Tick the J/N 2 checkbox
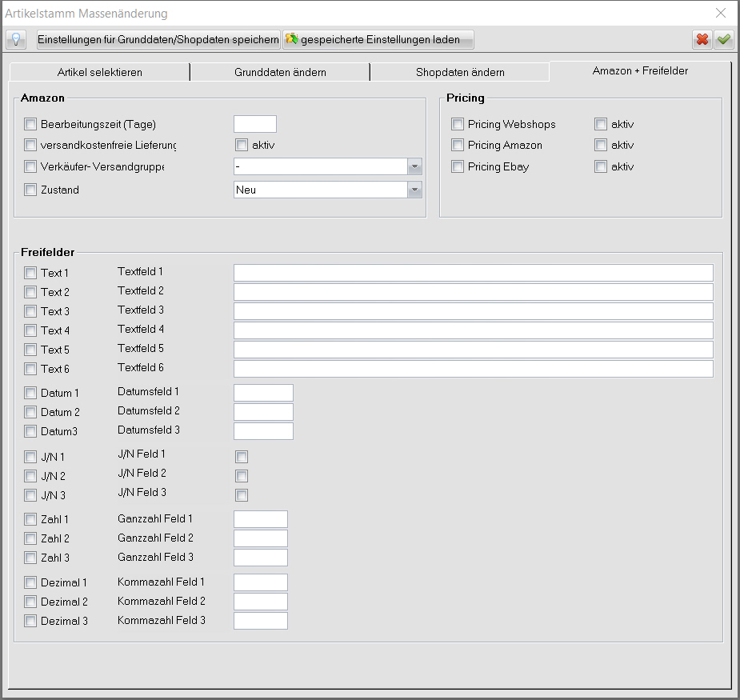Image resolution: width=740 pixels, height=700 pixels. [x=30, y=476]
